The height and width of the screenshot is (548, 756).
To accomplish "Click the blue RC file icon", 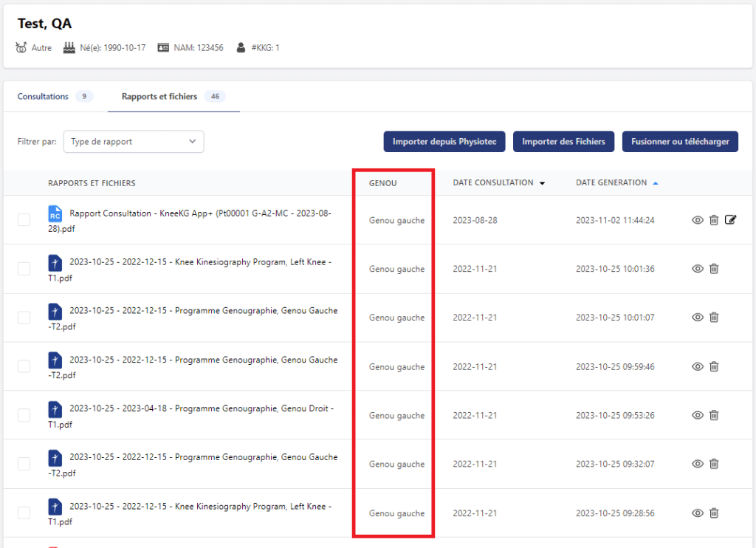I will click(x=55, y=214).
